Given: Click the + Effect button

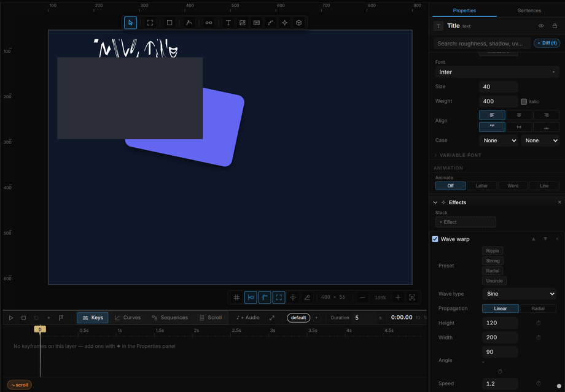Looking at the screenshot, I should [466, 222].
